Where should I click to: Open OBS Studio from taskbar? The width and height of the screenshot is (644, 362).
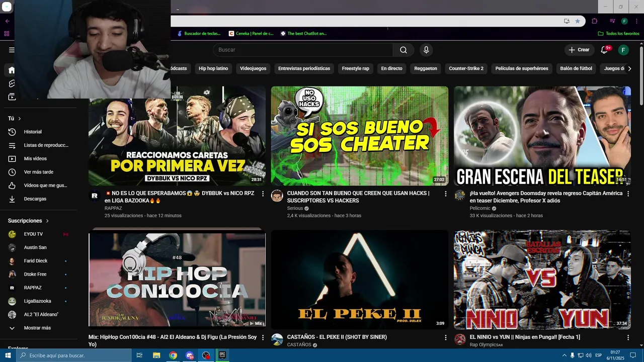(206, 355)
